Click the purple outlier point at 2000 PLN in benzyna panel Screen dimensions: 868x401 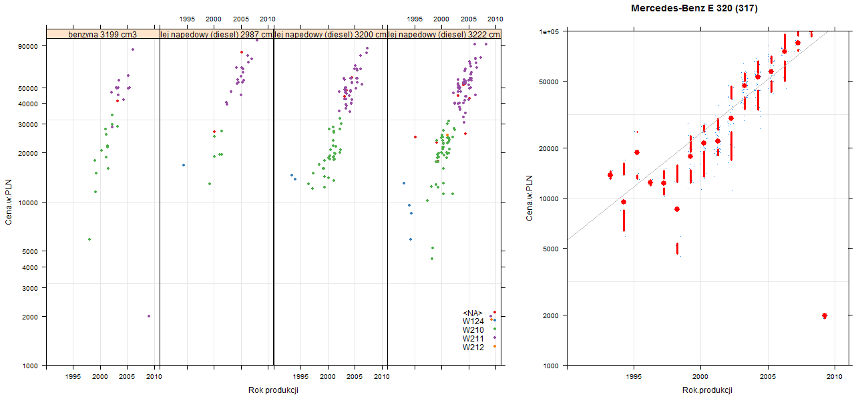click(148, 316)
